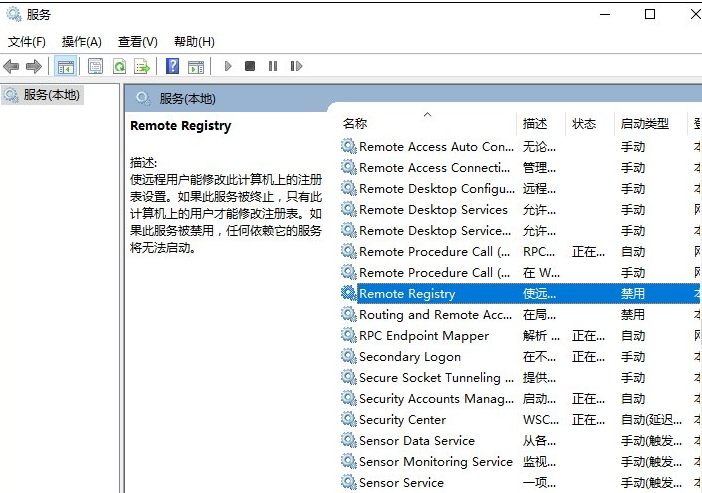Screen dimensions: 702x493
Task: Toggle the show/hide action pane icon
Action: 196,66
